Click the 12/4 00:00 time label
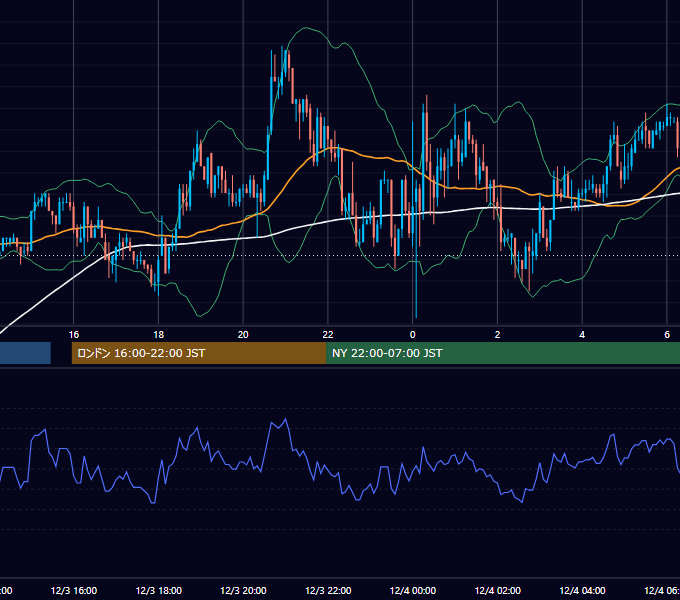 click(x=413, y=591)
